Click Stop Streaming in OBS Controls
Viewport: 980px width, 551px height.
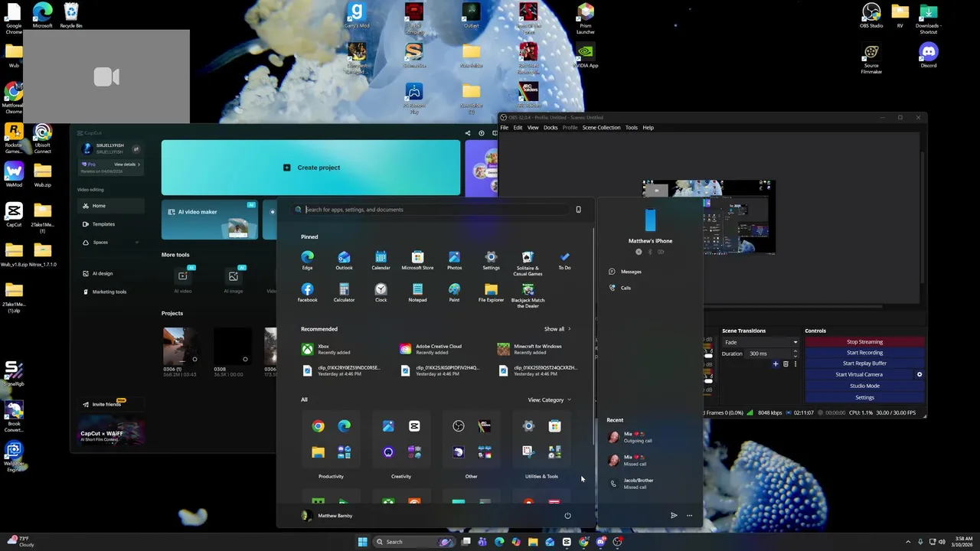click(x=864, y=342)
